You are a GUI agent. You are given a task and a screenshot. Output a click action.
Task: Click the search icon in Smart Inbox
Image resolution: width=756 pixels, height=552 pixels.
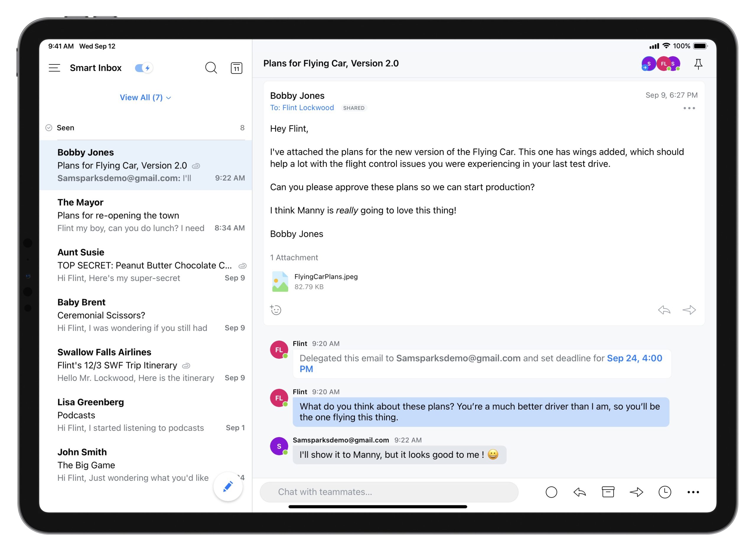(210, 66)
